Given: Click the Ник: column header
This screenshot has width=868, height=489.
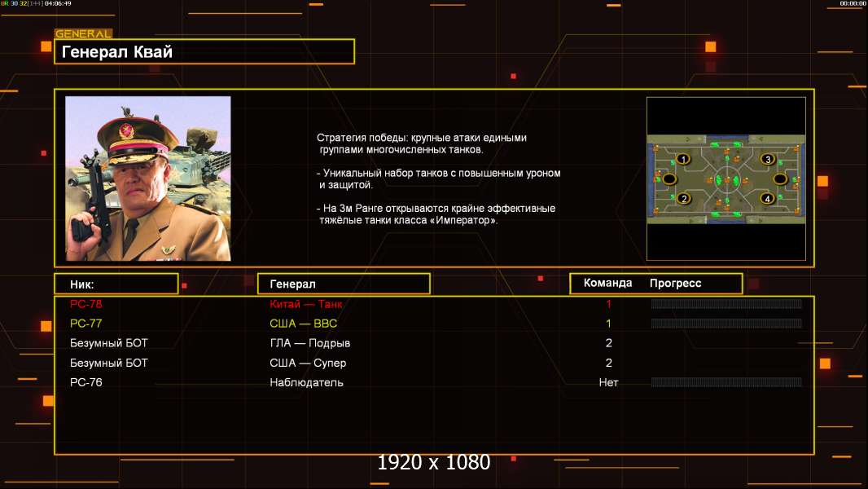Looking at the screenshot, I should 116,284.
